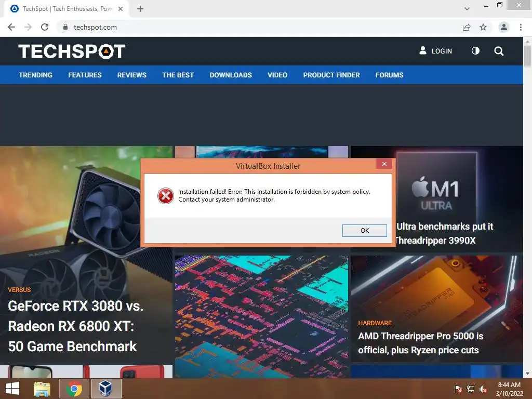Reload the techspot.com page
Screen dimensions: 532x399
(x=45, y=27)
